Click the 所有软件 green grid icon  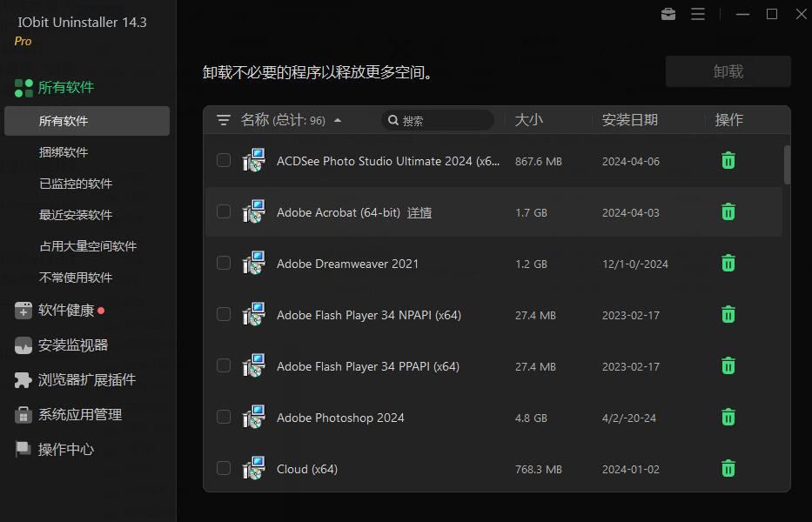(x=23, y=88)
